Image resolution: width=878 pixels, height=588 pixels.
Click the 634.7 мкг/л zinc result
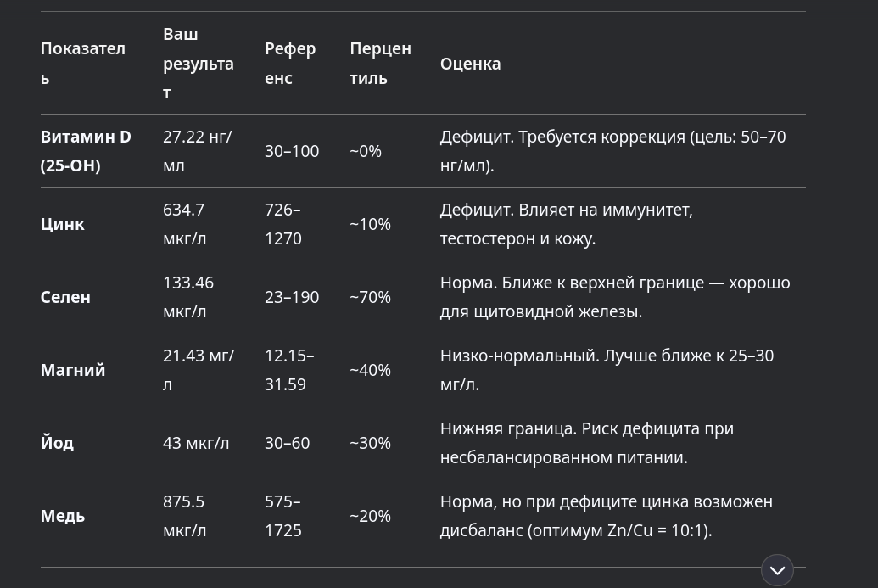[x=185, y=224]
